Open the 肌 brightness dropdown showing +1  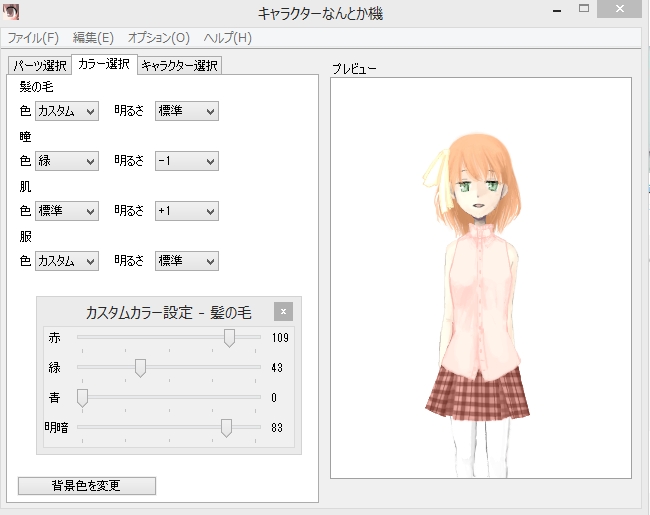[x=186, y=211]
